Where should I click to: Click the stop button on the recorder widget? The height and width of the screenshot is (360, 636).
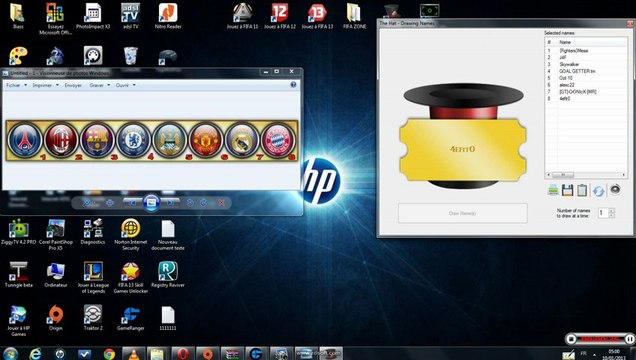click(x=571, y=339)
